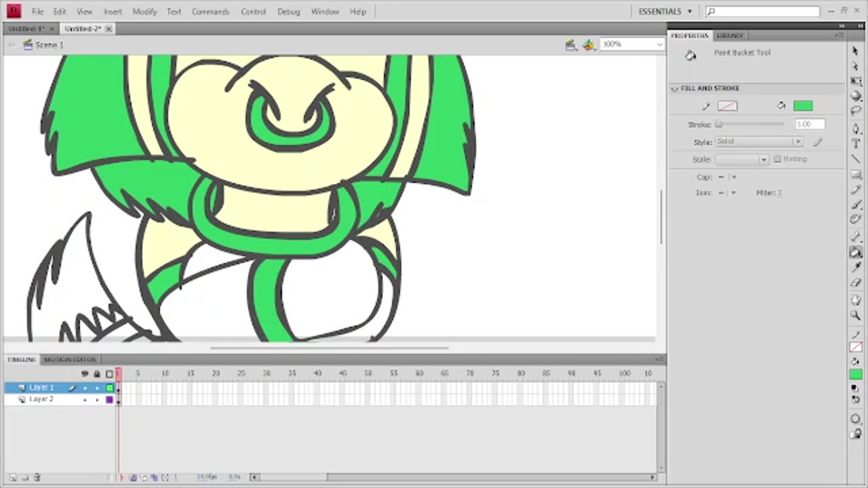This screenshot has width=868, height=488.
Task: Toggle outline view for Layer 2 purple square
Action: (x=109, y=400)
